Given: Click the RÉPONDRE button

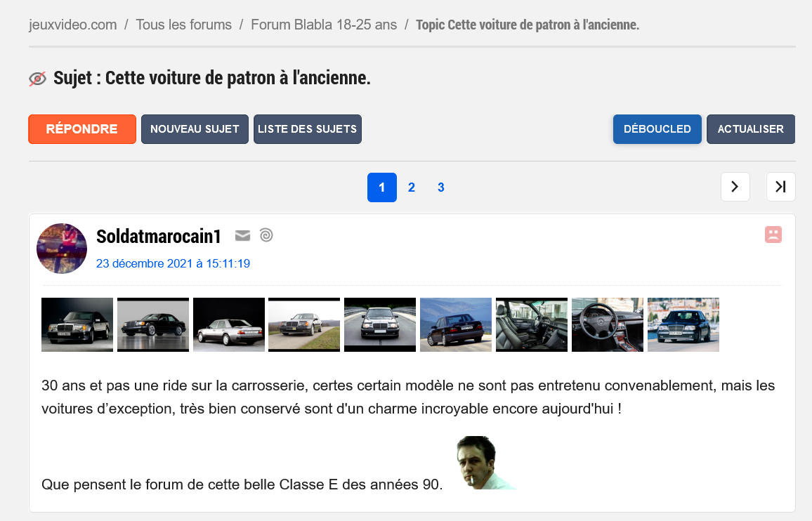Looking at the screenshot, I should [81, 129].
